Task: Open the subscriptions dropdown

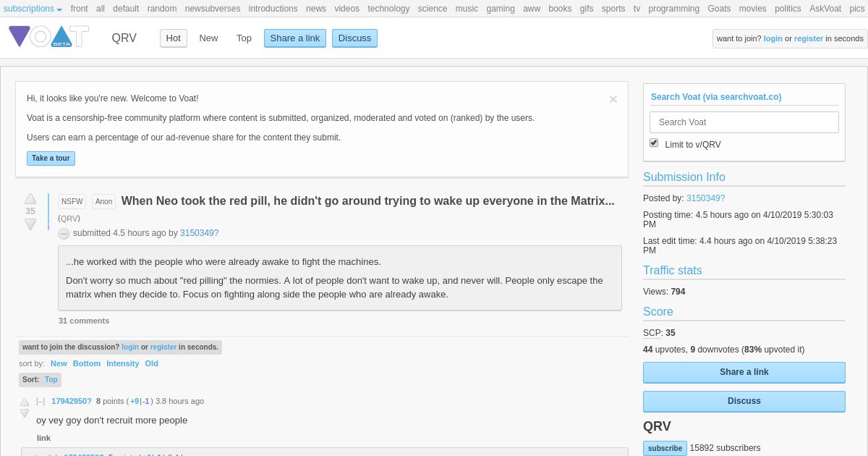Action: tap(33, 9)
